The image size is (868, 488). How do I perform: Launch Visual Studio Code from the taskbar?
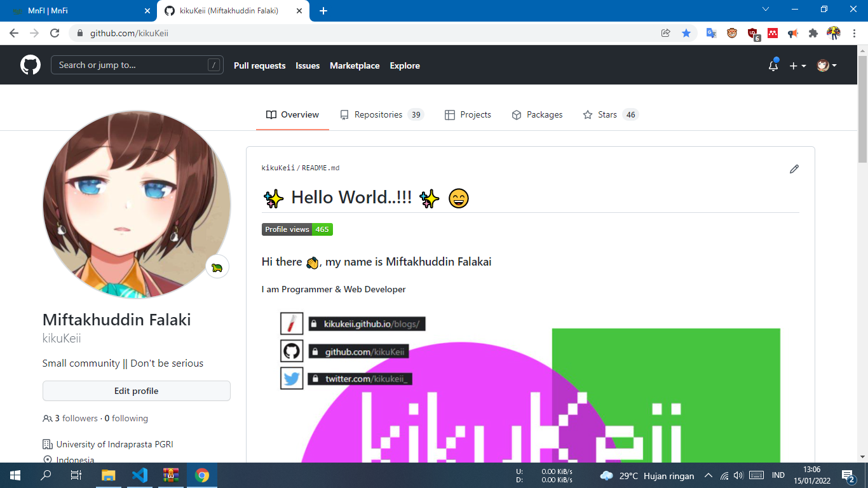pyautogui.click(x=140, y=475)
